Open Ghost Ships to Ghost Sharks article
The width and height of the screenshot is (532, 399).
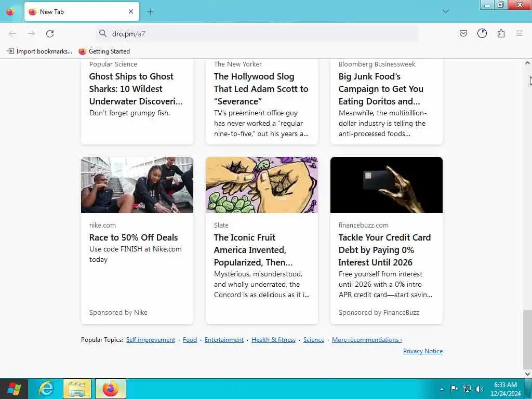(136, 89)
